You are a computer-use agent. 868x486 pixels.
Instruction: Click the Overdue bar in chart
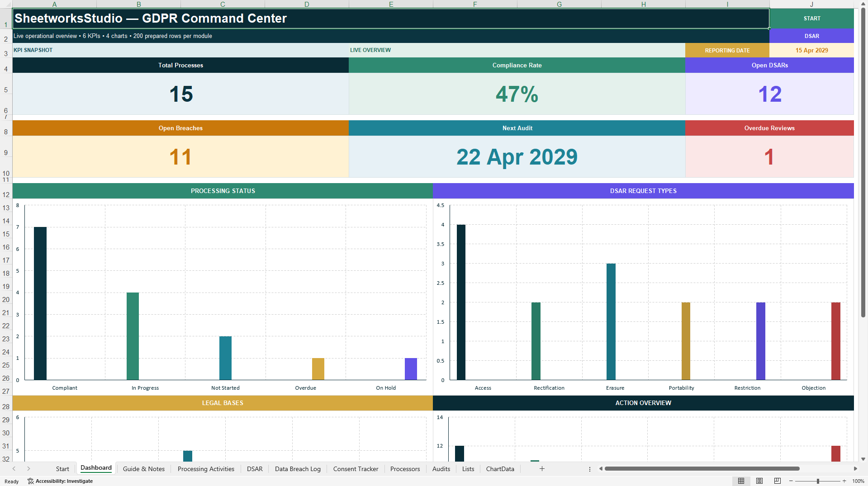(x=318, y=369)
